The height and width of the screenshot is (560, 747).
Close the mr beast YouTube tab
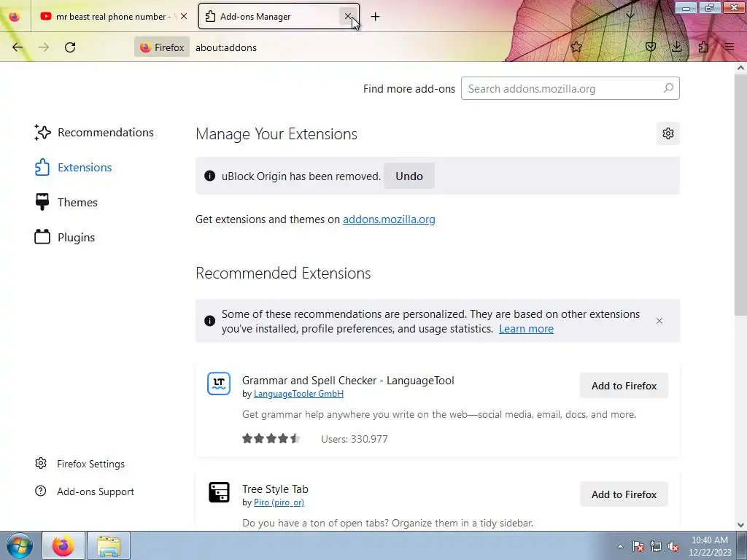(x=184, y=16)
